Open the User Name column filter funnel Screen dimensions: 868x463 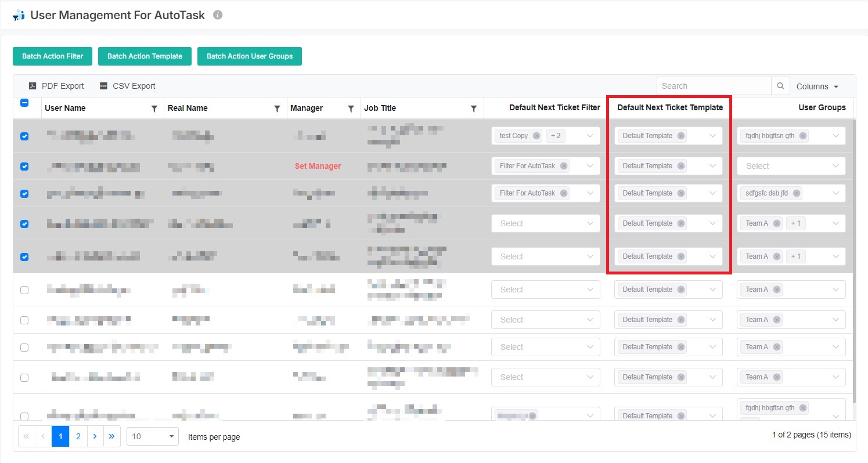(x=154, y=108)
